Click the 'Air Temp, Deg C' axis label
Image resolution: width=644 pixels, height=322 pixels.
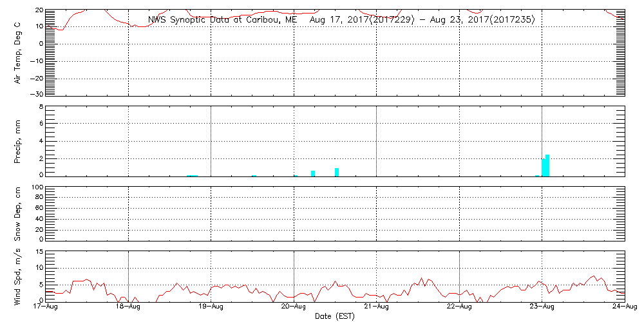(18, 52)
